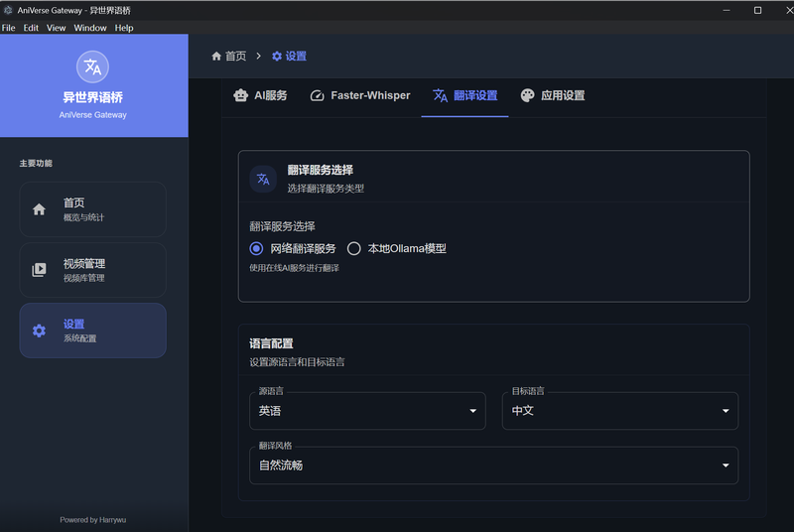Open the File menu
Image resolution: width=794 pixels, height=532 pixels.
(x=8, y=28)
